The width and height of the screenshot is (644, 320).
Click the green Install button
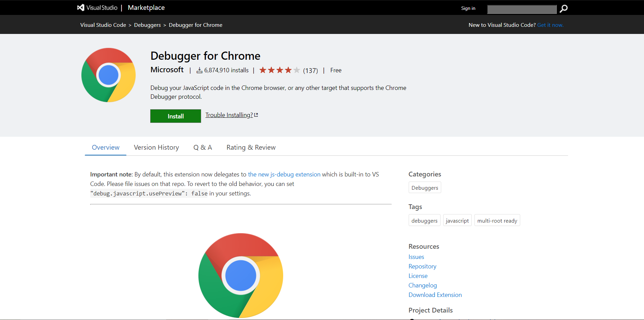(x=176, y=116)
